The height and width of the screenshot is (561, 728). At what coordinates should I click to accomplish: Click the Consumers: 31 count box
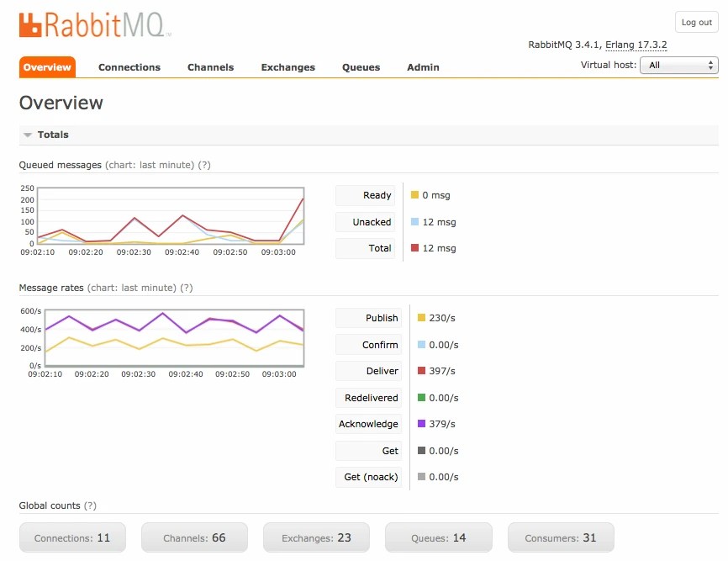560,537
